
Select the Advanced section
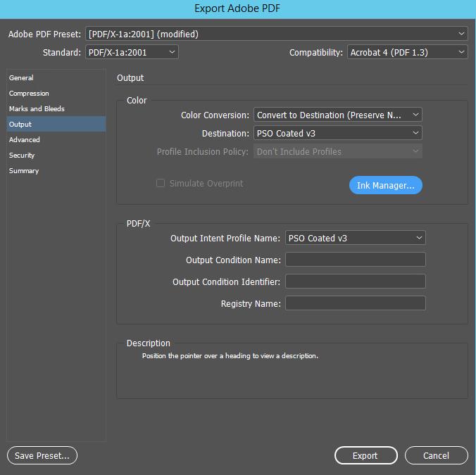[x=56, y=139]
